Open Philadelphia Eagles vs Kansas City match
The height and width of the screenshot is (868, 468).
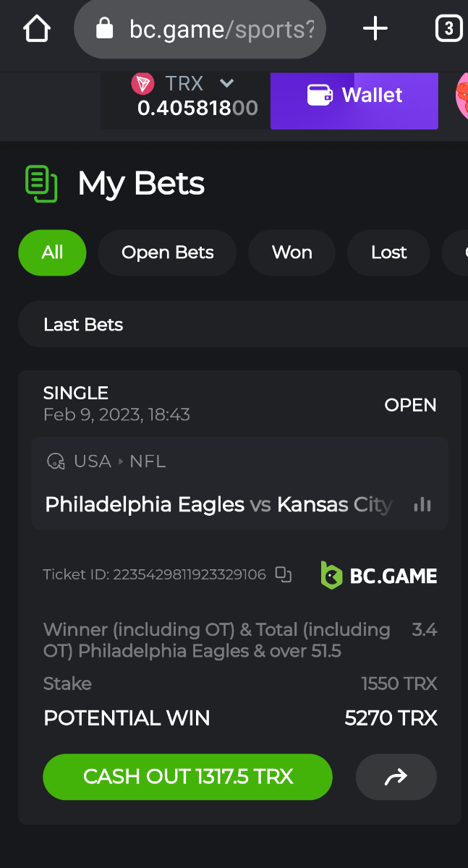[x=218, y=505]
